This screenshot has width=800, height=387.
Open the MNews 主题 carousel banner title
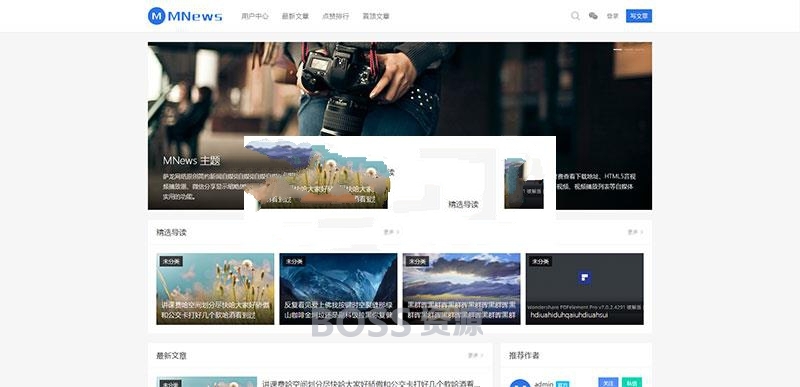pyautogui.click(x=191, y=161)
